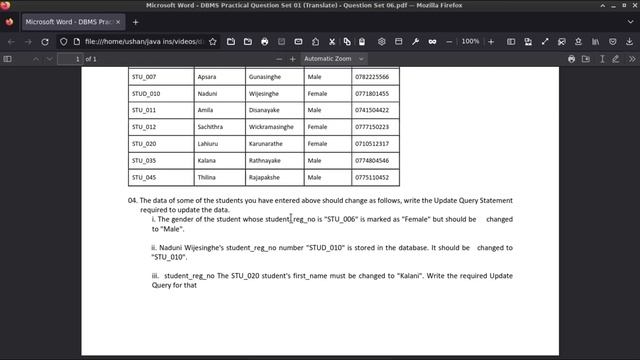Select the PDF draw tool

click(616, 59)
